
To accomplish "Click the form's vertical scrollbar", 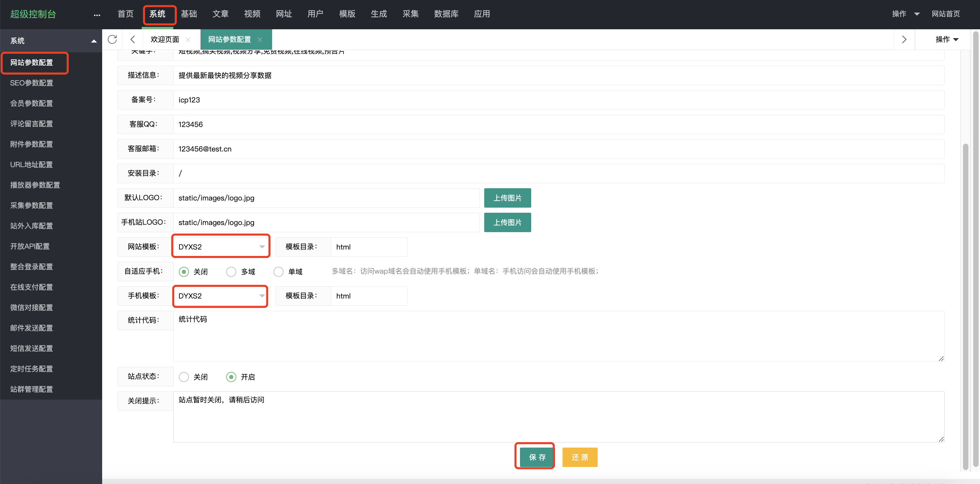I will [965, 306].
